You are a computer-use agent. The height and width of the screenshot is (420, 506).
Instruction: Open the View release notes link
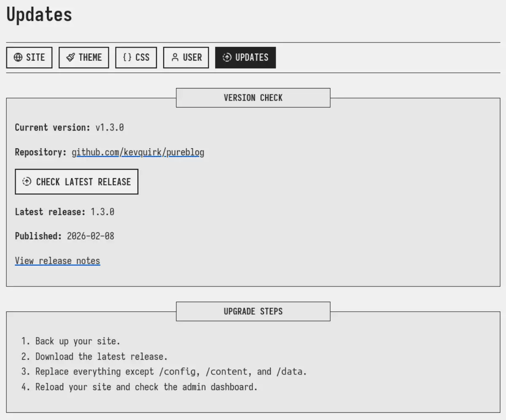tap(57, 261)
